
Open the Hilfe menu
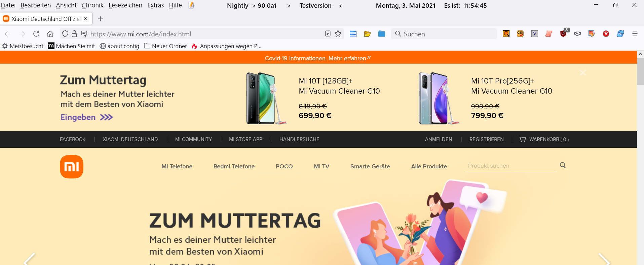pos(175,5)
